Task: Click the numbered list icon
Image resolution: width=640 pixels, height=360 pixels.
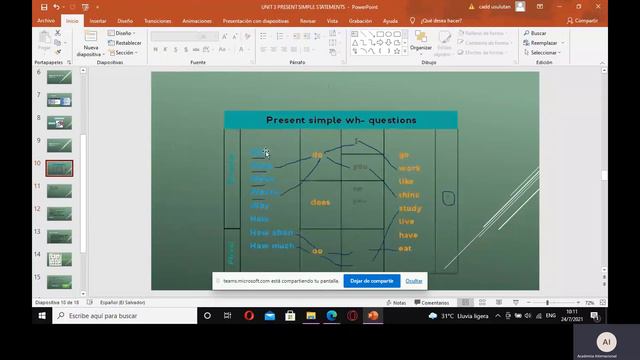Action: [x=280, y=37]
